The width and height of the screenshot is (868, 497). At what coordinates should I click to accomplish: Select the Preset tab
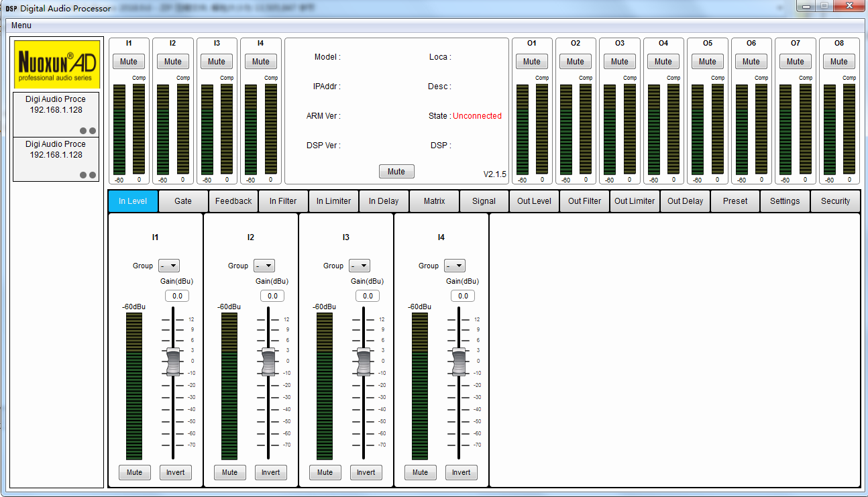pyautogui.click(x=735, y=201)
